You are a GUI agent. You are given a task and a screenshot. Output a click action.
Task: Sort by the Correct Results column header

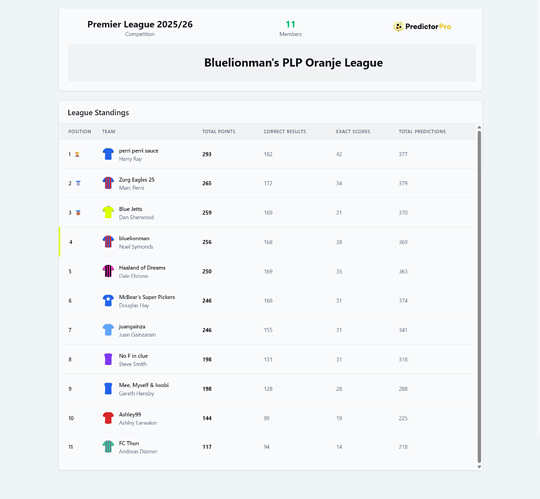click(285, 132)
